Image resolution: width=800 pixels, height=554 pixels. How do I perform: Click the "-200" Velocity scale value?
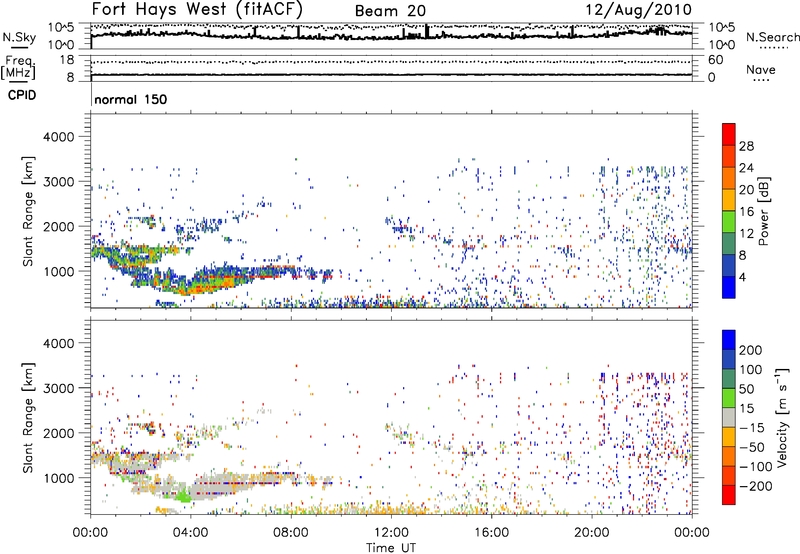pyautogui.click(x=755, y=486)
